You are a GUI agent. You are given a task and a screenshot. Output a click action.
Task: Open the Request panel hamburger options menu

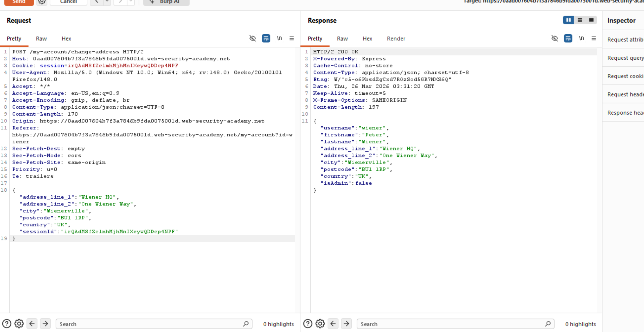tap(292, 39)
